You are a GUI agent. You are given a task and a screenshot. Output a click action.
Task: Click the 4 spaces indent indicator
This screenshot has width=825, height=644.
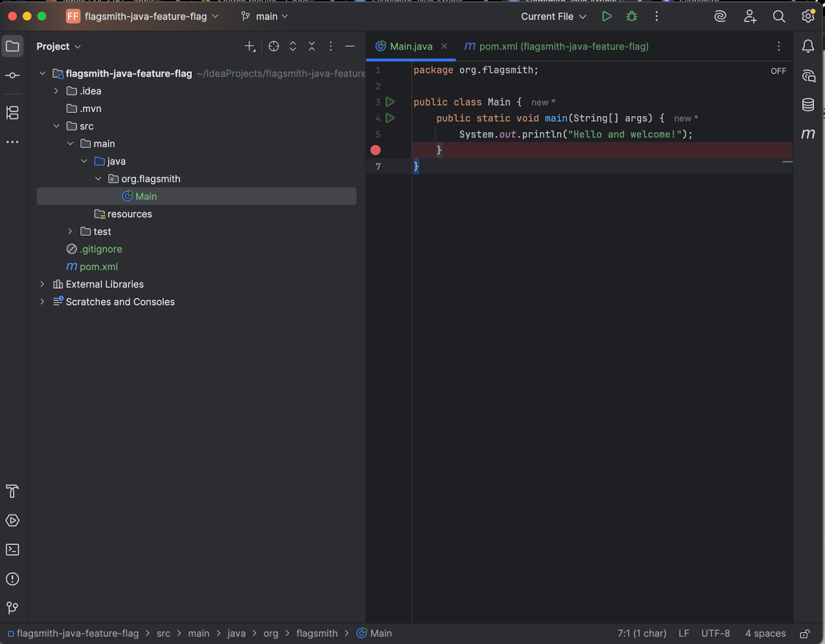click(765, 634)
